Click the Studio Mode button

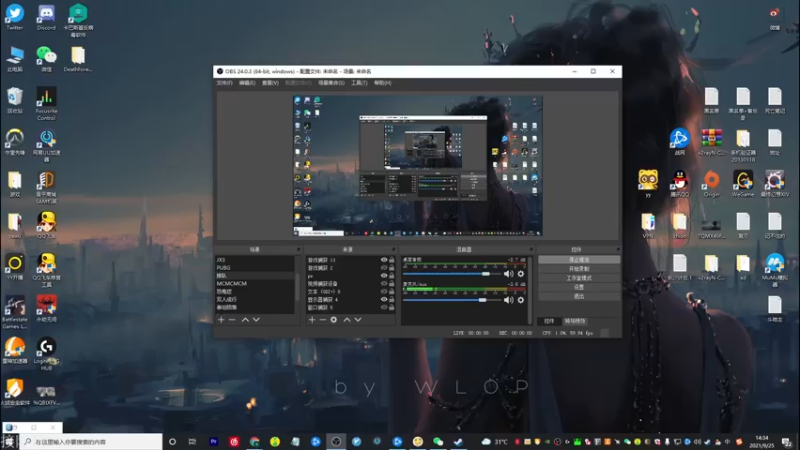pyautogui.click(x=579, y=278)
